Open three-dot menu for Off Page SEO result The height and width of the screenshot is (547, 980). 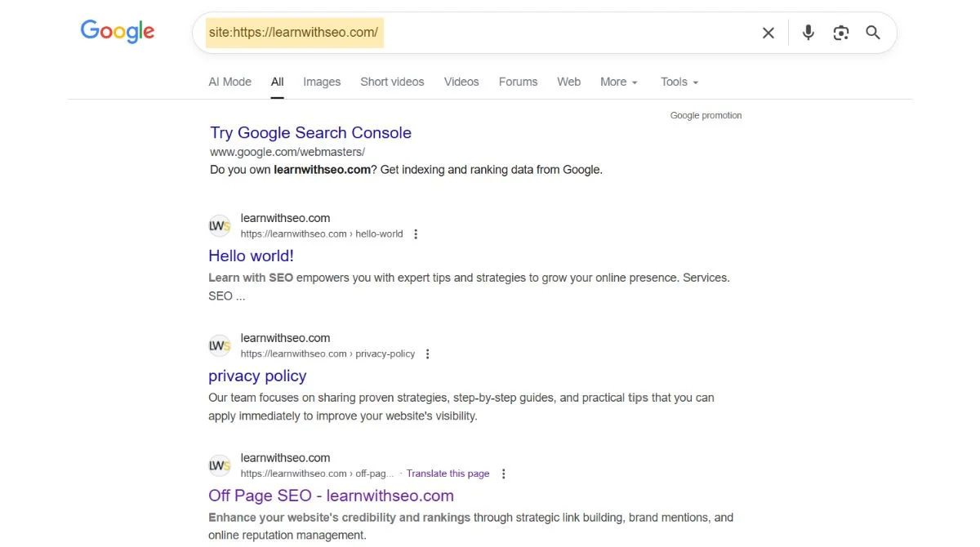coord(503,474)
